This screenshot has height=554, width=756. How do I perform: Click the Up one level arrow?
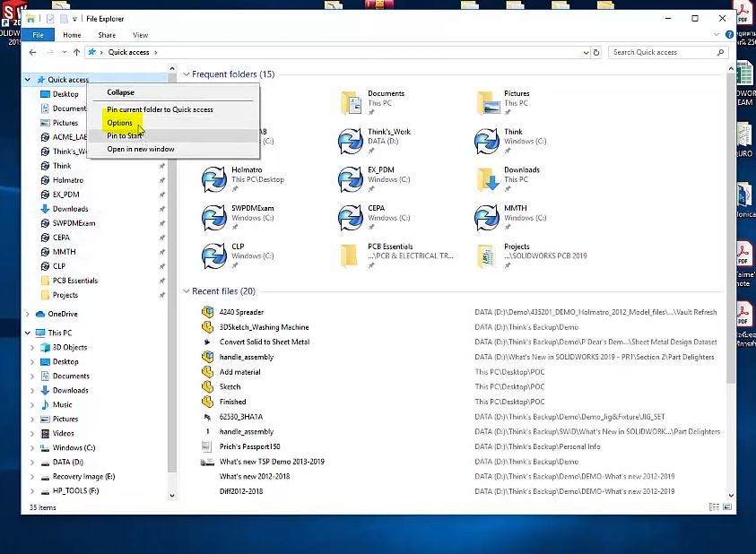click(x=76, y=52)
